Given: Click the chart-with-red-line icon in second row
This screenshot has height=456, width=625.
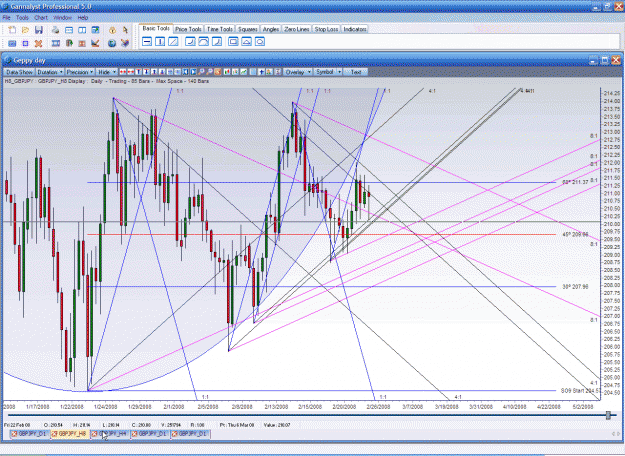Looking at the screenshot, I should (x=95, y=43).
